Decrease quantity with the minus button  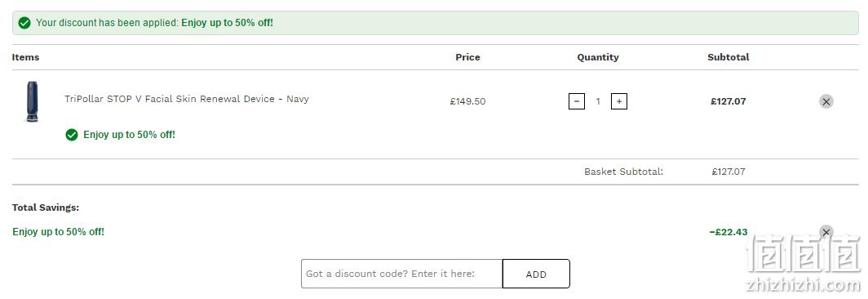576,101
